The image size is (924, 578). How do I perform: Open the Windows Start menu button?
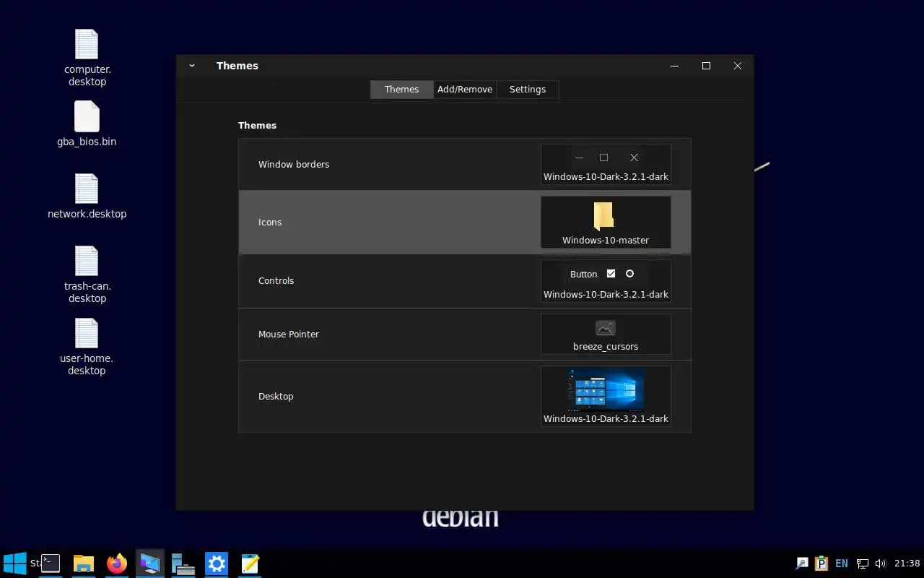[x=15, y=564]
